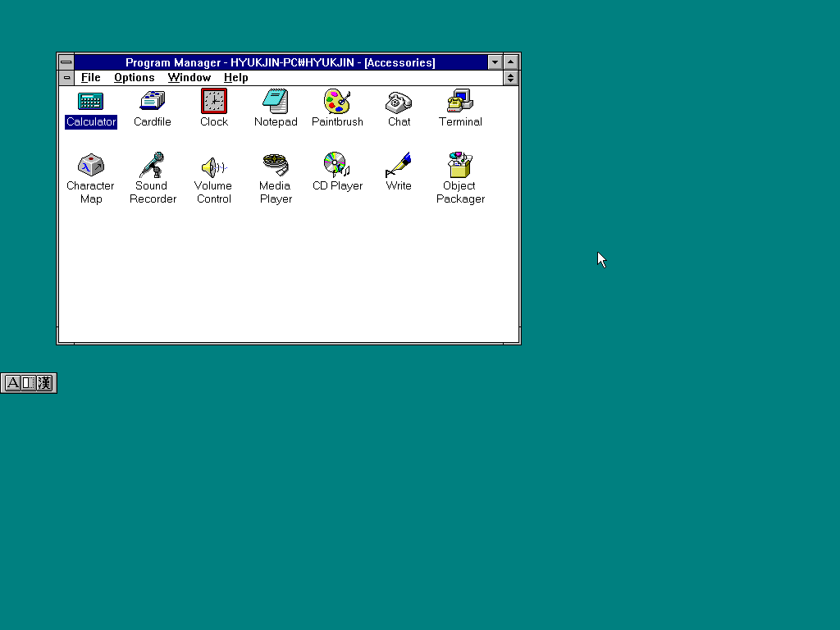840x630 pixels.
Task: Click the CD Player disc icon
Action: 337,165
